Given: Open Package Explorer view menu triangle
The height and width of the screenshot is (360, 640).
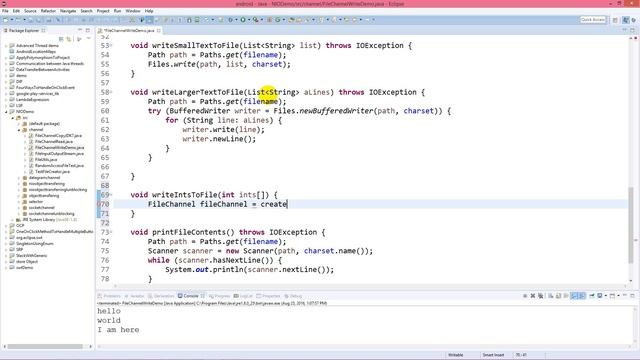Looking at the screenshot, I should [x=89, y=39].
